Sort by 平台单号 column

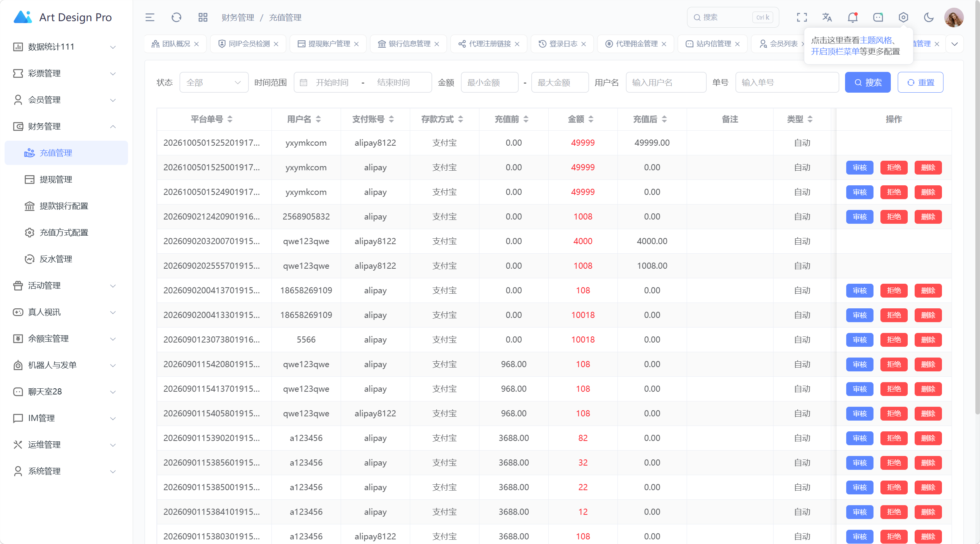tap(230, 119)
